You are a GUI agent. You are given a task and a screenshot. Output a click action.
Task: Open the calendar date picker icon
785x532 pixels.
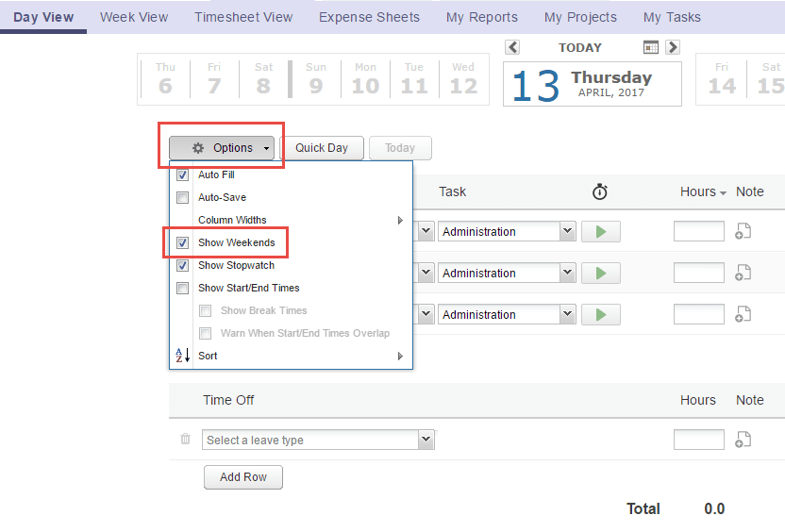tap(651, 47)
